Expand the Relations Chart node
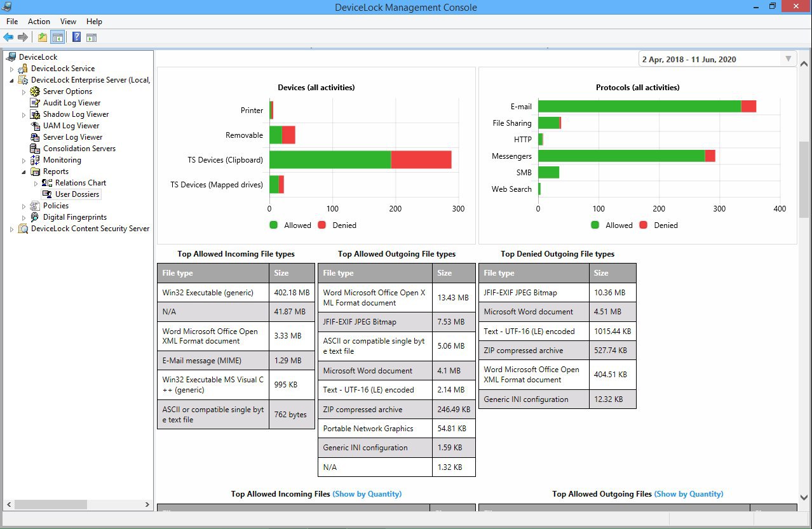 pyautogui.click(x=36, y=183)
